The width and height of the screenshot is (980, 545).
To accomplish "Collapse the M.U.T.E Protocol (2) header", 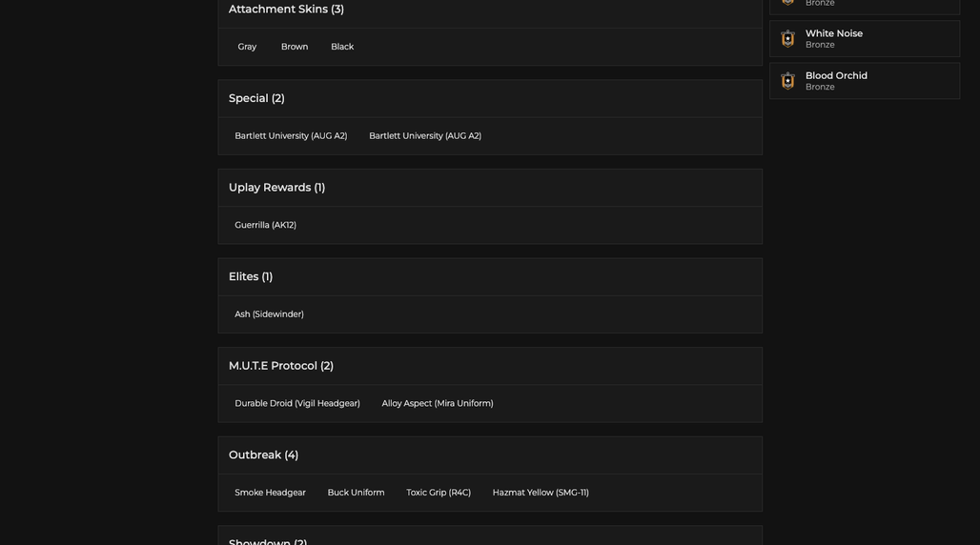I will 489,366.
